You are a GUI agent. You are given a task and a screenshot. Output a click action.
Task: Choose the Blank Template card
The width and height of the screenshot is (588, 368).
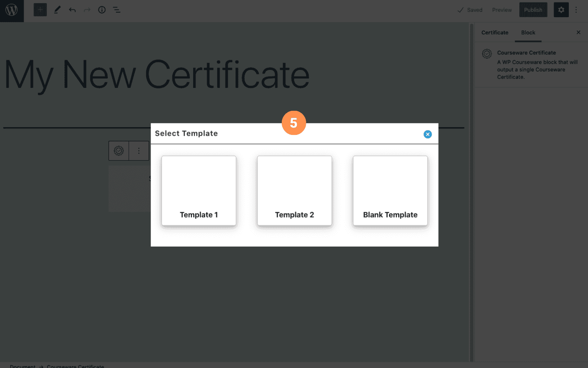tap(390, 191)
